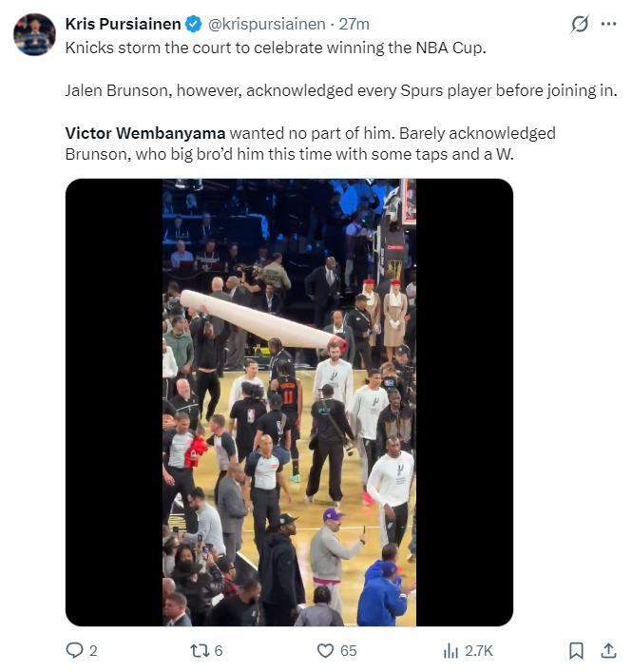Click the reply count number 2

(93, 651)
